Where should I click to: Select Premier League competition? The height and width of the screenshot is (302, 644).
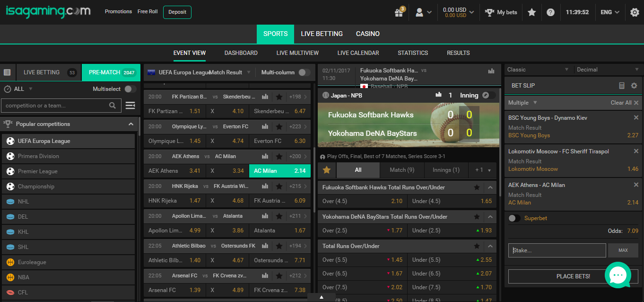[69, 171]
